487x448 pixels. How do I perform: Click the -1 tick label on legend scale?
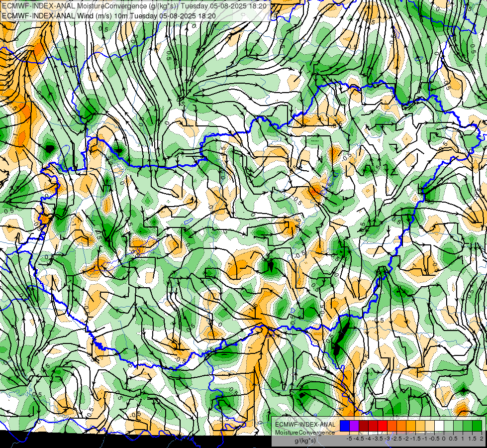click(x=425, y=439)
